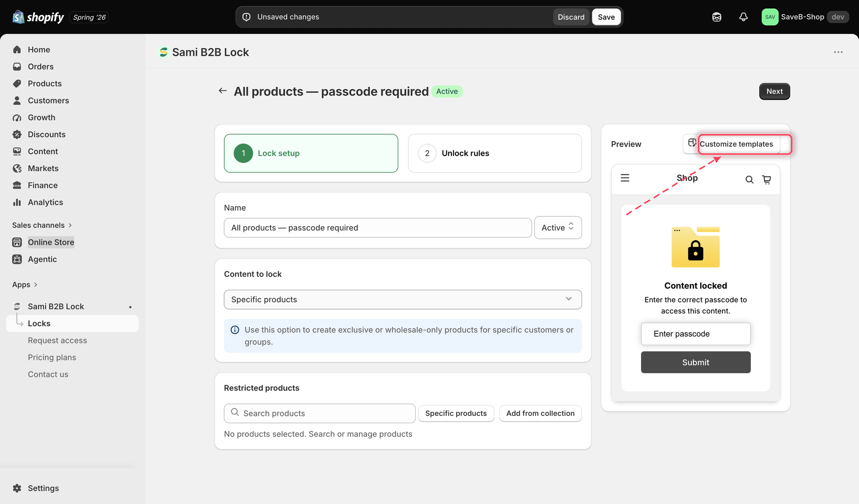Image resolution: width=859 pixels, height=504 pixels.
Task: Open the Specific products content dropdown
Action: point(403,300)
